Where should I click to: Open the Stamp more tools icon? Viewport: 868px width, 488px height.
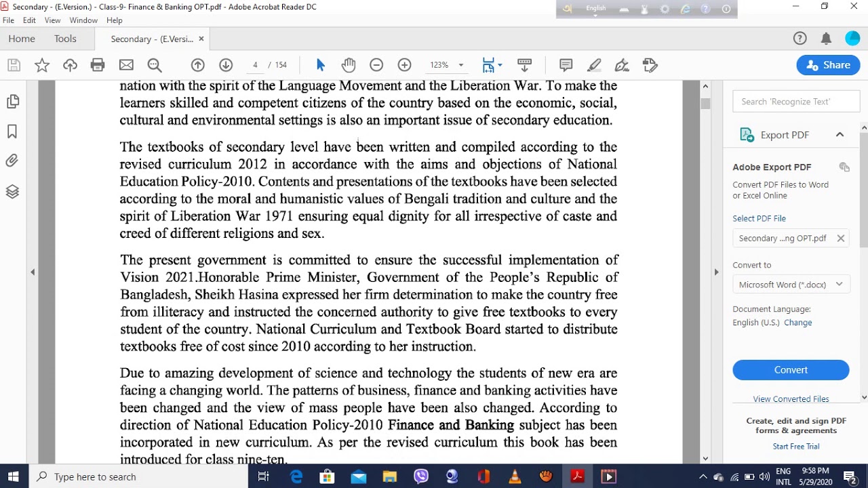pos(650,65)
